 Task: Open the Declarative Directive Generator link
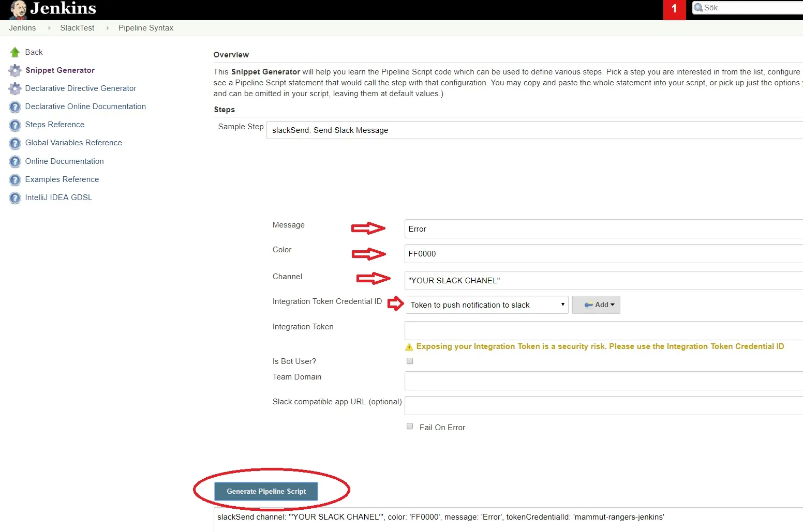(81, 88)
